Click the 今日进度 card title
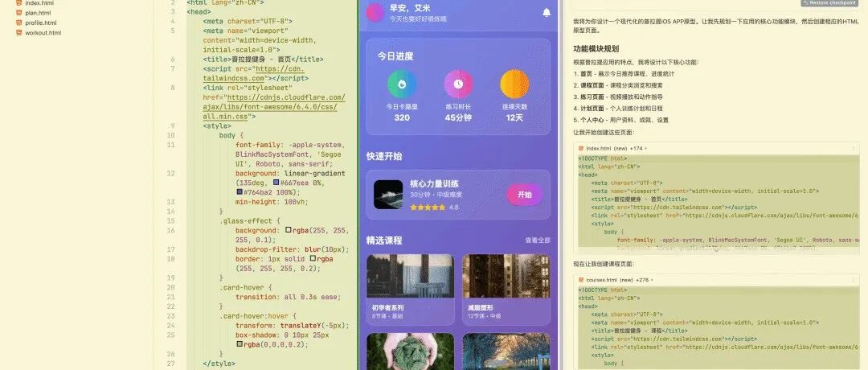Screen dimensions: 868x370 395,56
